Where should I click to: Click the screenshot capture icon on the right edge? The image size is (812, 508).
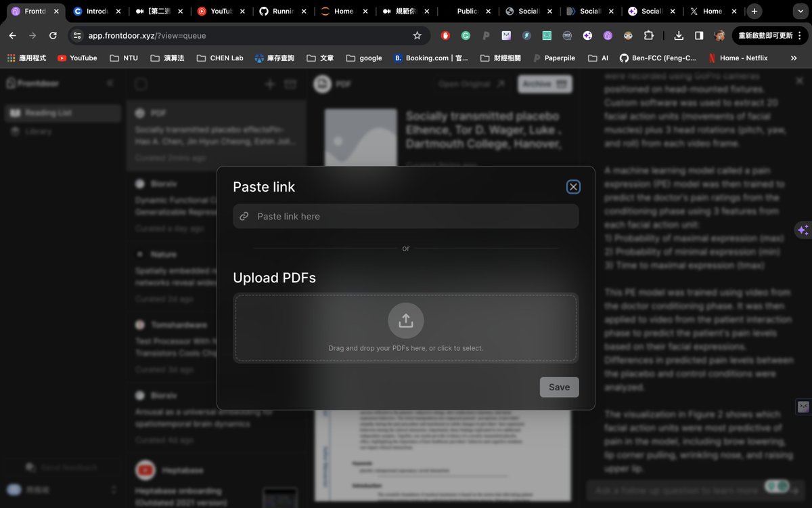(803, 406)
